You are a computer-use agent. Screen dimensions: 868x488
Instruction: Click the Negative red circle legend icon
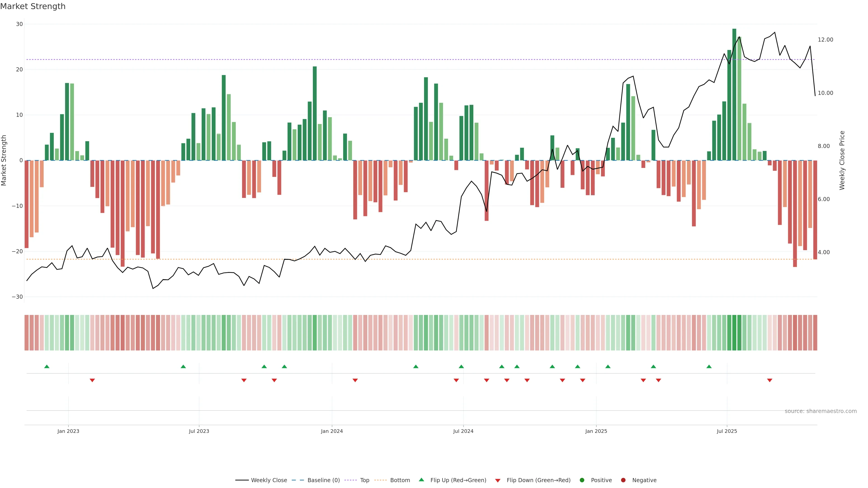pos(623,480)
